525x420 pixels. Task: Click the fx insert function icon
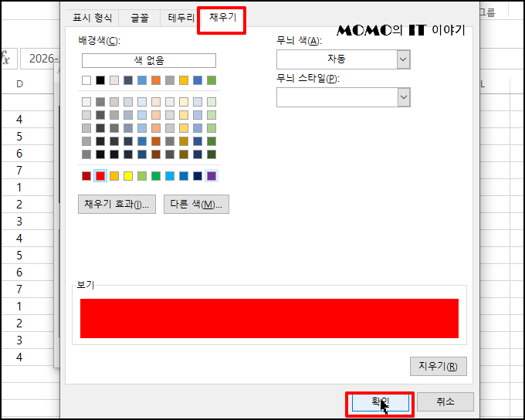click(5, 58)
